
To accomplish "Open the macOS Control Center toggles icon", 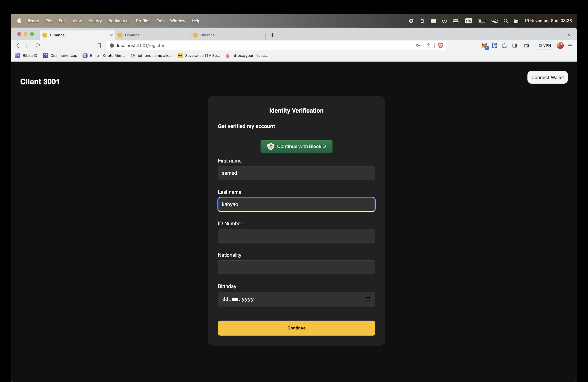I will point(516,21).
